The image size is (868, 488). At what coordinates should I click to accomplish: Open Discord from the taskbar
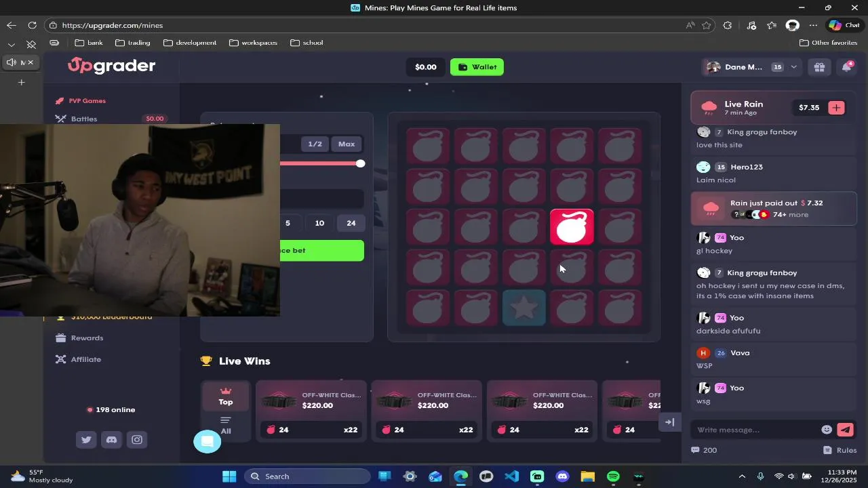[562, 476]
